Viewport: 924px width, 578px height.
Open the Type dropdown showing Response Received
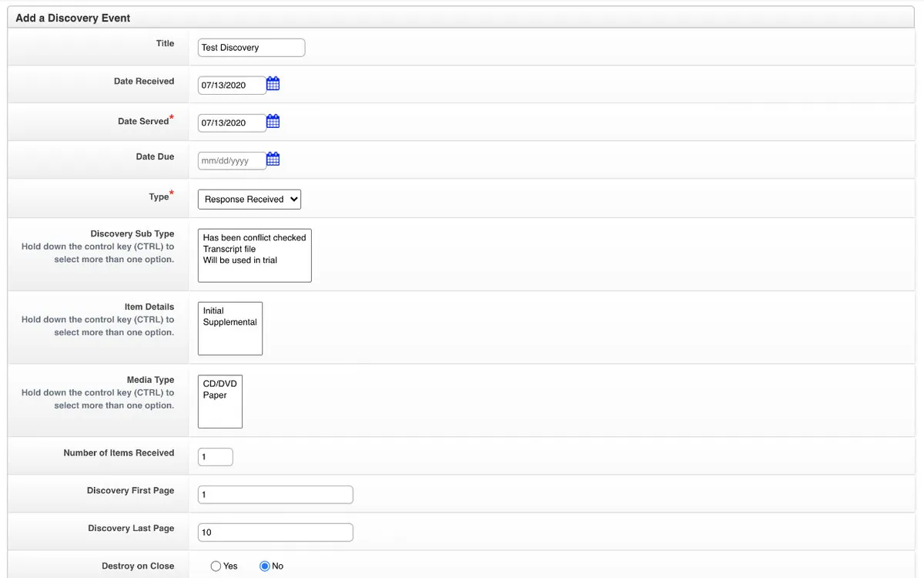pyautogui.click(x=249, y=199)
